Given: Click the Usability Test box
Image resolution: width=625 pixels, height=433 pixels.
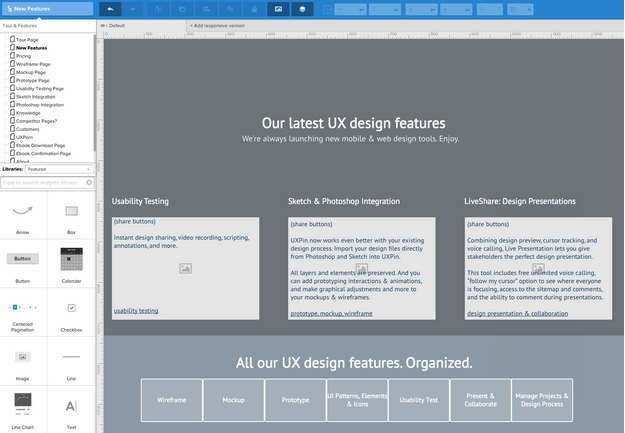Looking at the screenshot, I should [x=419, y=400].
